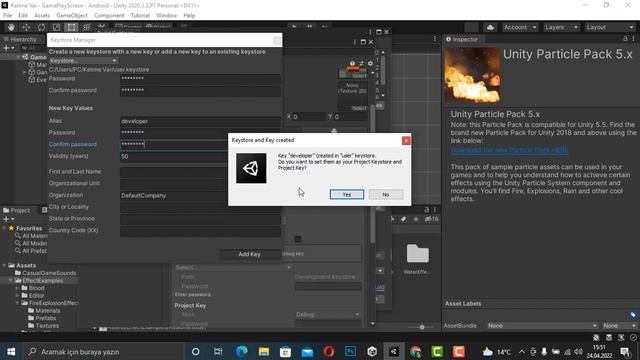
Task: Click the Inspector lock icon
Action: point(625,39)
